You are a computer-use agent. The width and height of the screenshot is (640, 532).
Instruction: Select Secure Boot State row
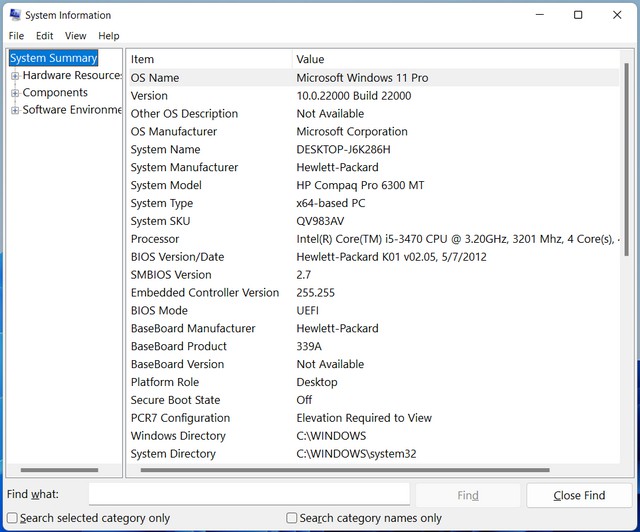373,400
